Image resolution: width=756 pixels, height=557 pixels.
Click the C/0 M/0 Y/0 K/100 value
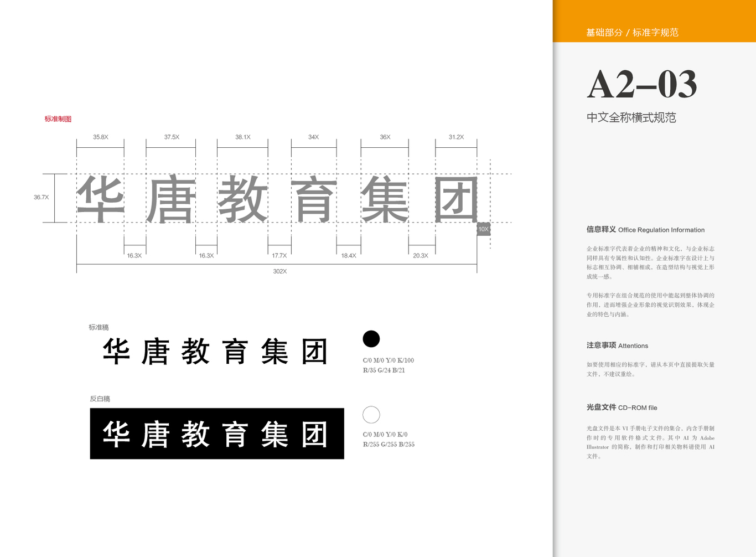389,360
